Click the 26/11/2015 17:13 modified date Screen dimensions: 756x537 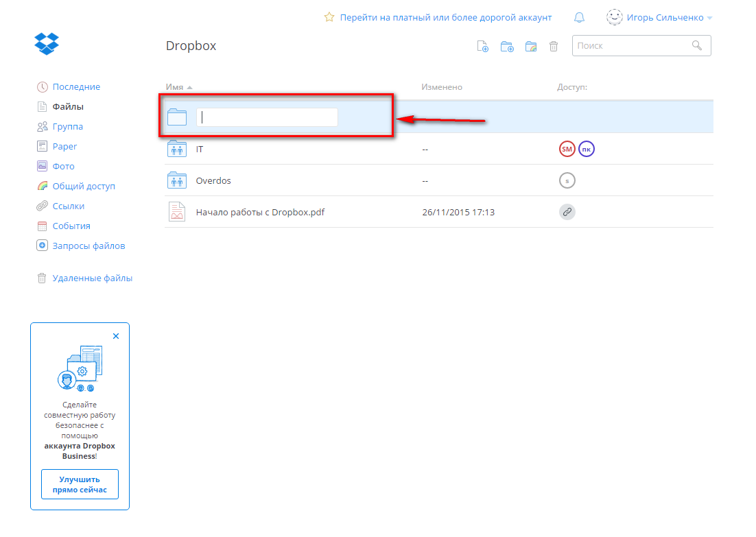[458, 212]
